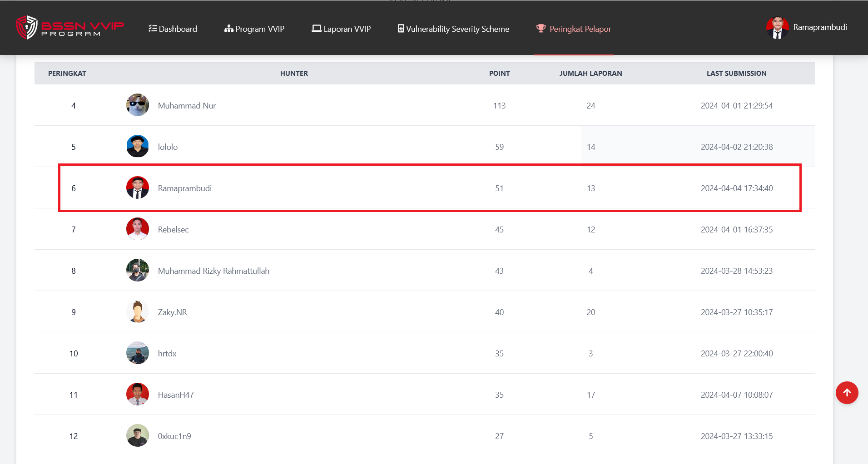Click hunter name Muhammad Rizky Rahmattullah
The image size is (868, 464).
pos(213,271)
